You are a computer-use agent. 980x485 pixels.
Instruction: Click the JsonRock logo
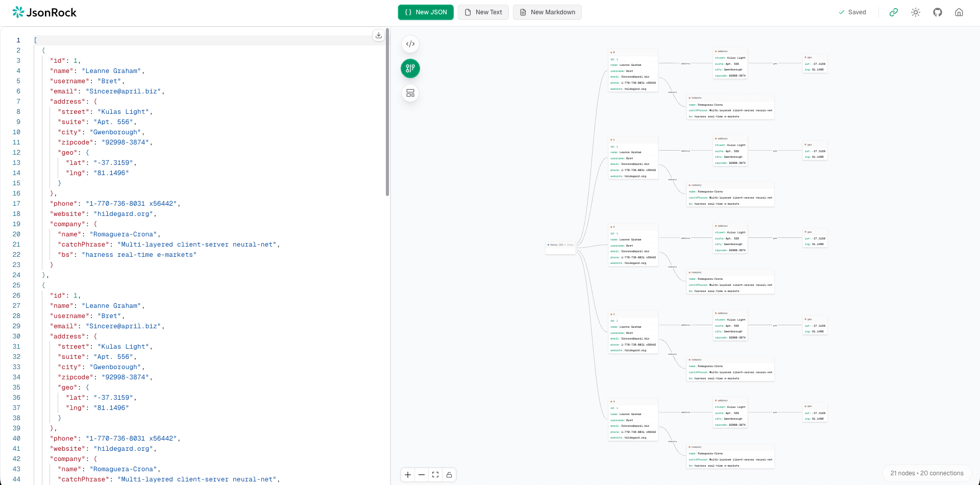[44, 12]
